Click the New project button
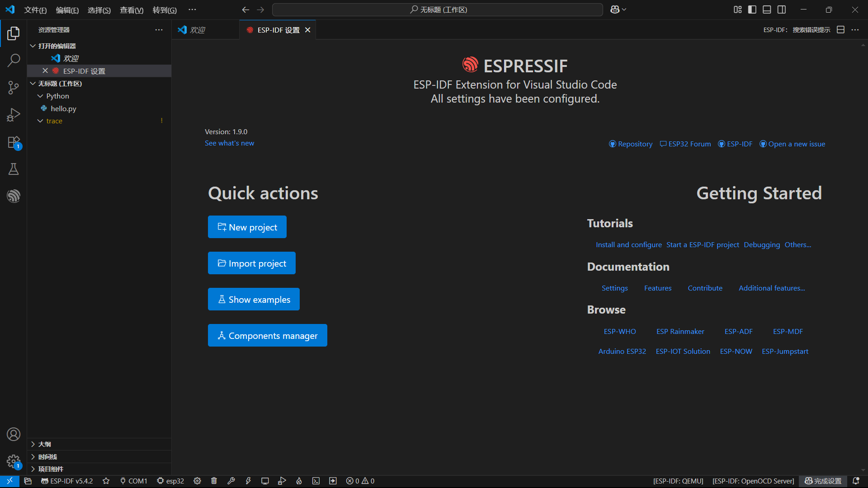868x488 pixels. [247, 227]
